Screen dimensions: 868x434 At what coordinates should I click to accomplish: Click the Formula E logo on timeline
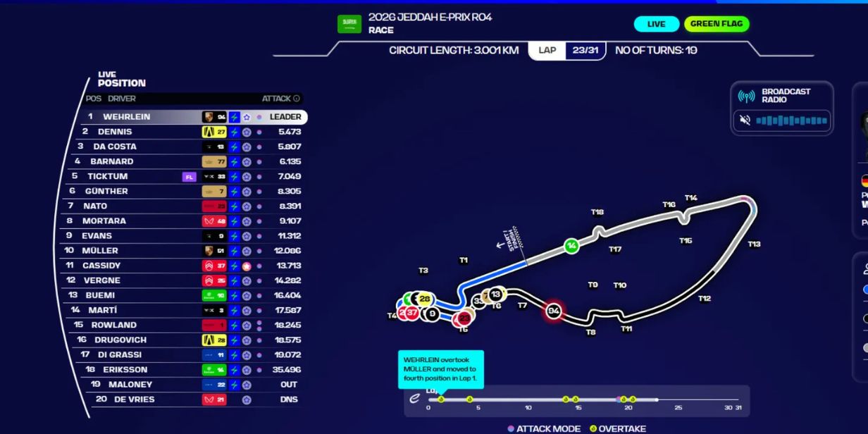415,399
